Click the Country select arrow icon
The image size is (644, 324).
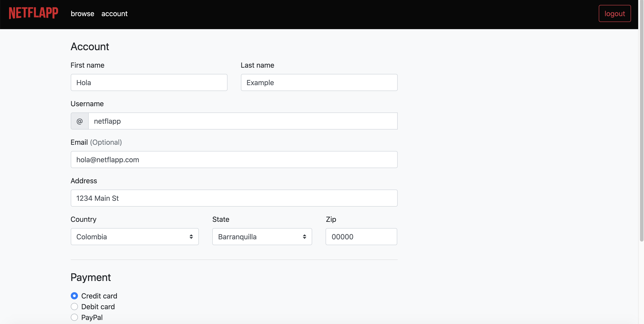coord(191,237)
